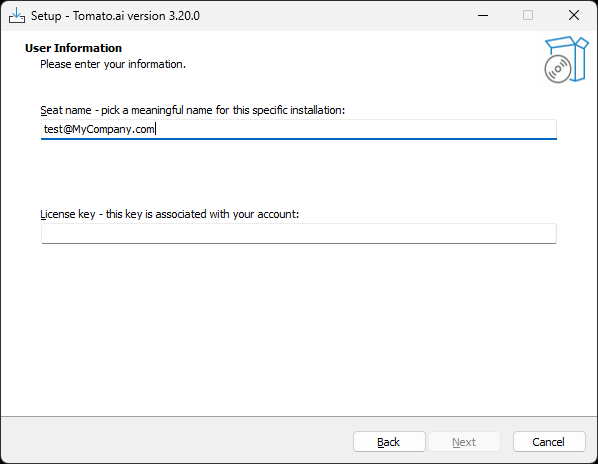Click the gray disc graphic beside box
598x464 pixels.
558,69
